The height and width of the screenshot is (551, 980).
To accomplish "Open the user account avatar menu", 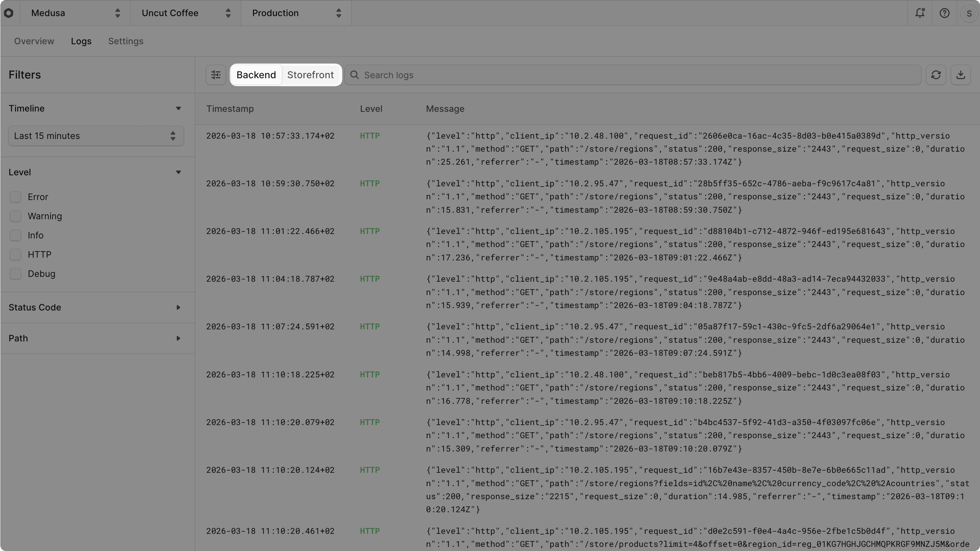I will (969, 13).
